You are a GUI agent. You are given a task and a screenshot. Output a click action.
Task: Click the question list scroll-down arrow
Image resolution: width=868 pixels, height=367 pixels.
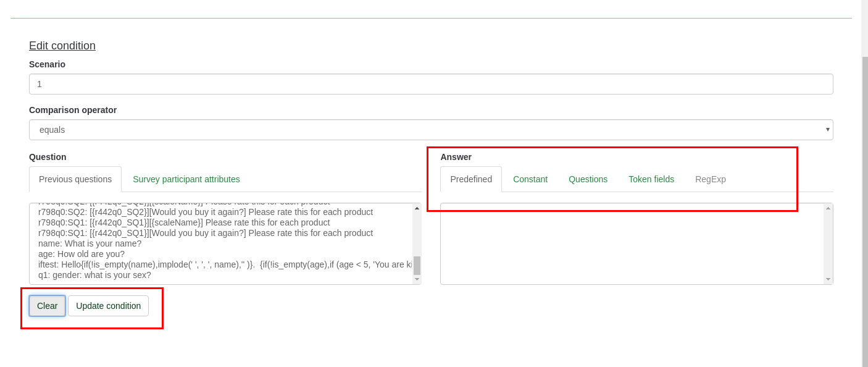(x=417, y=279)
